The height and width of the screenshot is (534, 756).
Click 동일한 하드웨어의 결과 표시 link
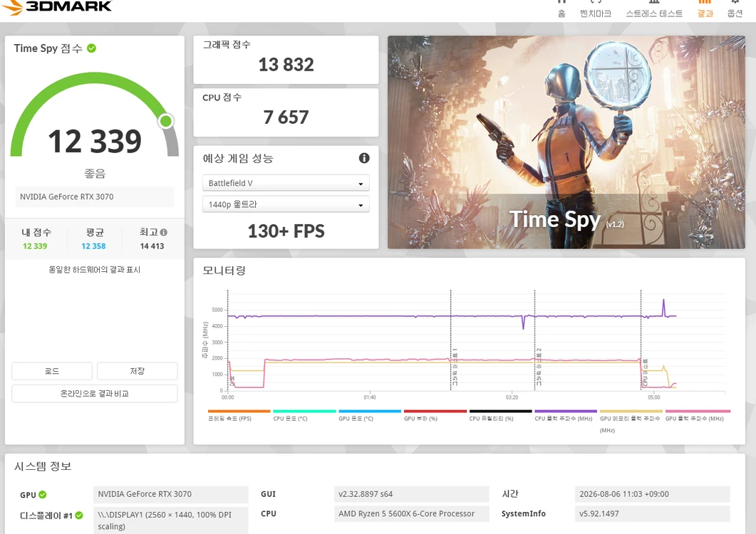tap(95, 270)
